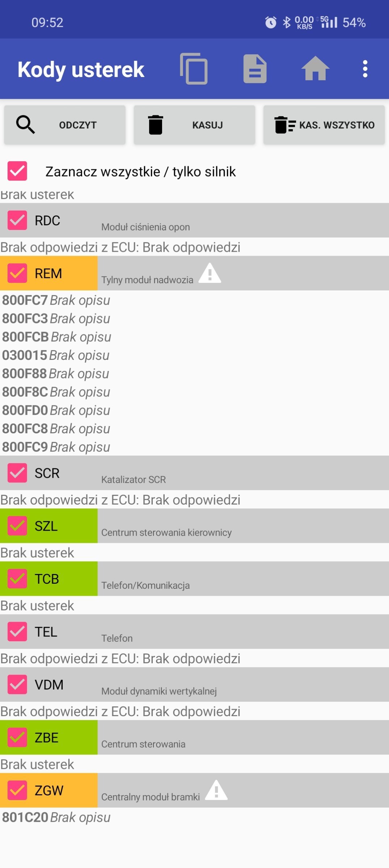Image resolution: width=389 pixels, height=868 pixels.
Task: Uncheck the RDC module checkbox
Action: click(17, 220)
